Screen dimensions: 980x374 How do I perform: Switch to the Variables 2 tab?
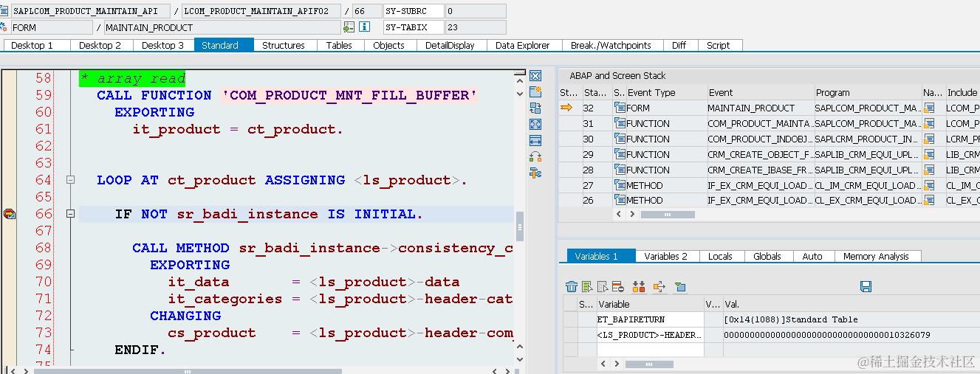[665, 256]
